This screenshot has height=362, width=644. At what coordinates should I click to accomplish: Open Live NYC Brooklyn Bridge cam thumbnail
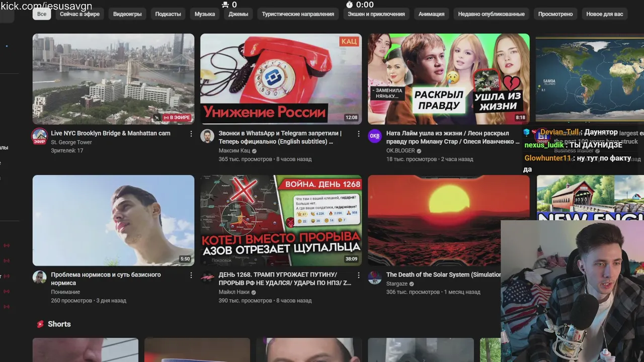pos(113,79)
